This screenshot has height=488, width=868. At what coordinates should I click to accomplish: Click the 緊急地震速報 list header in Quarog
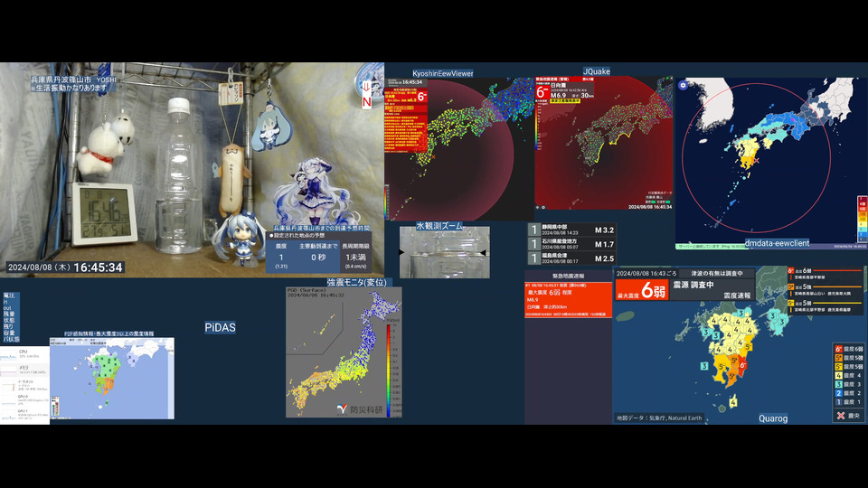click(x=568, y=276)
